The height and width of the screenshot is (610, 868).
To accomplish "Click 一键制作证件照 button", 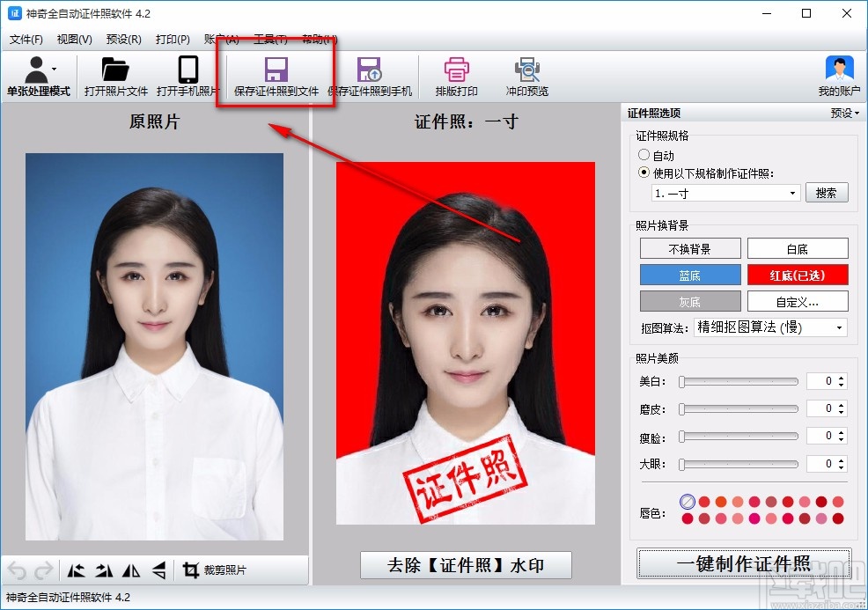I will point(744,563).
